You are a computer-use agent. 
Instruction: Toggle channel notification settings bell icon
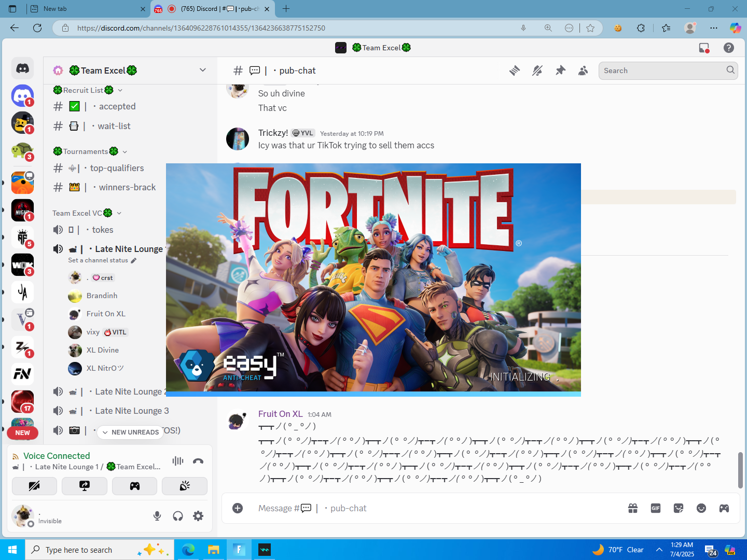click(x=537, y=71)
